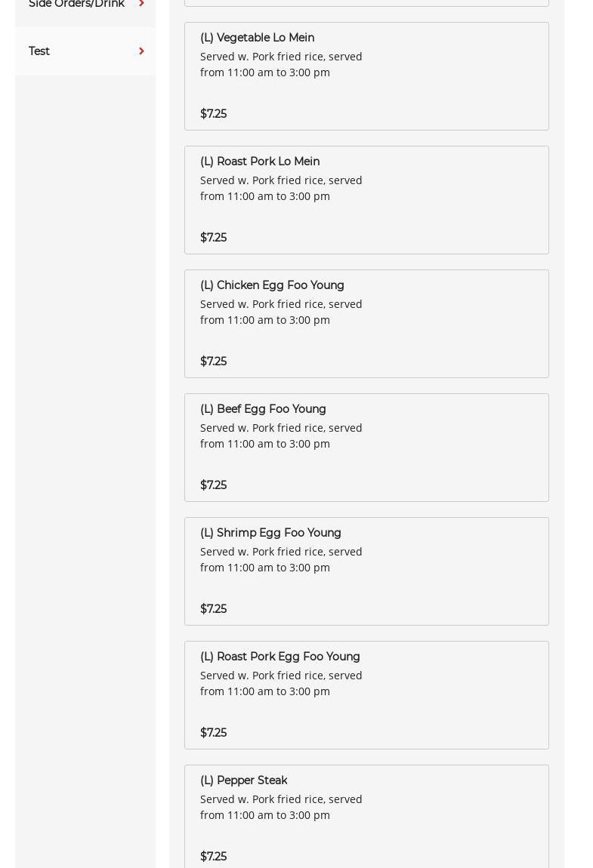This screenshot has height=868, width=593.
Task: Click the $7.25 price under Roast Pork Lo Mein
Action: [213, 238]
